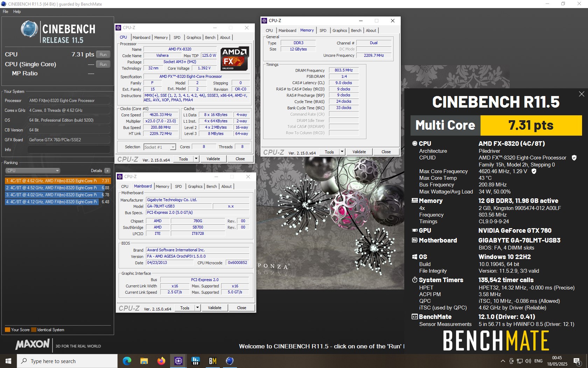Click the Cinebench globe logo

(x=29, y=29)
